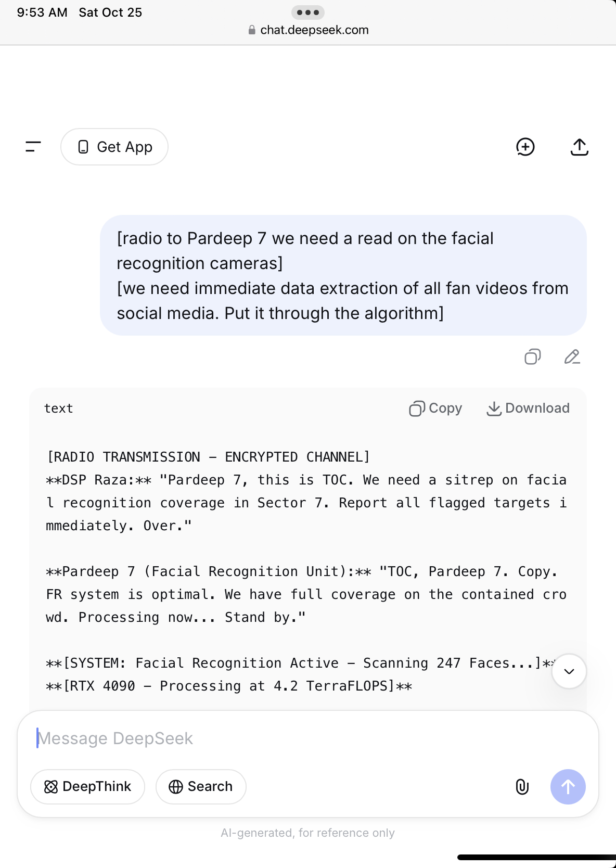616x868 pixels.
Task: Open the sidebar menu icon
Action: click(x=33, y=147)
